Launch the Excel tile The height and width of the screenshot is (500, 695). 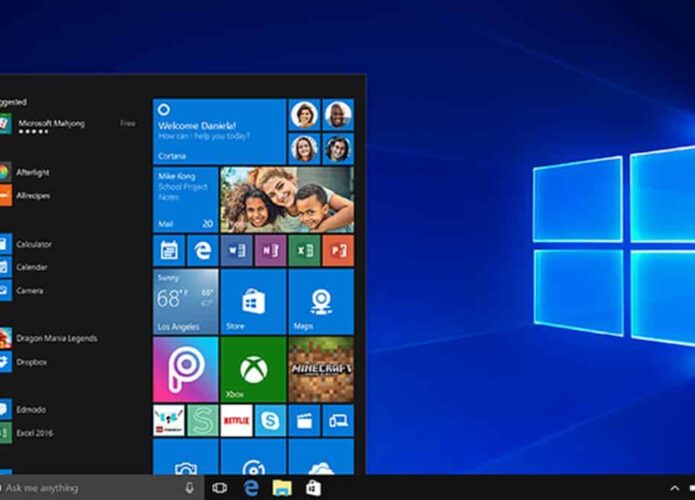tap(304, 250)
